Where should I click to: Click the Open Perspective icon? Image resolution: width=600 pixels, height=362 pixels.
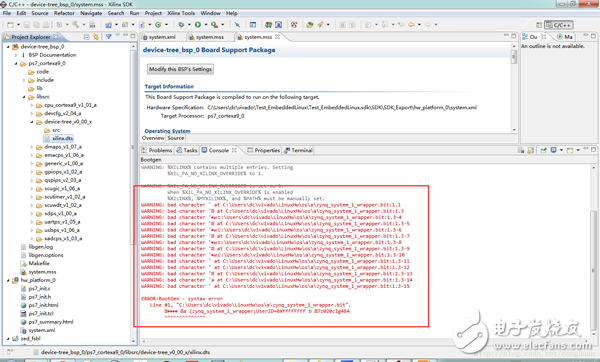(539, 25)
